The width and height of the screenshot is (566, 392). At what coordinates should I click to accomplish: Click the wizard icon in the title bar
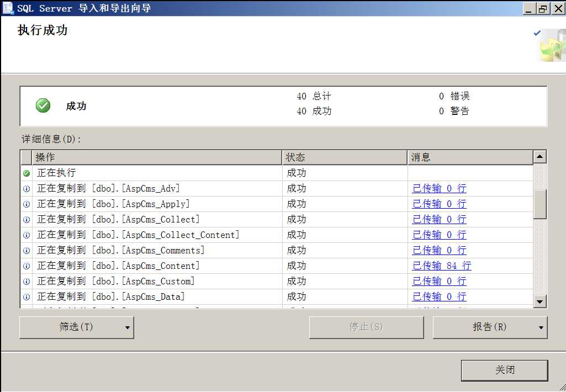[x=8, y=8]
